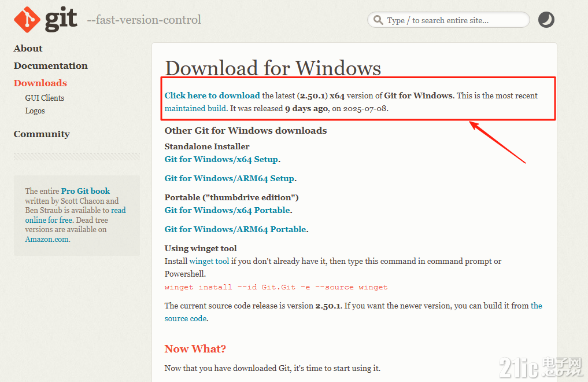The width and height of the screenshot is (588, 382).
Task: Focus the site search input field
Action: 448,20
